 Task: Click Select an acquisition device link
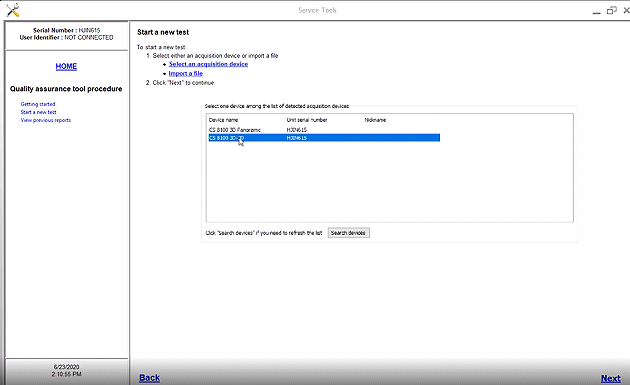click(x=208, y=64)
